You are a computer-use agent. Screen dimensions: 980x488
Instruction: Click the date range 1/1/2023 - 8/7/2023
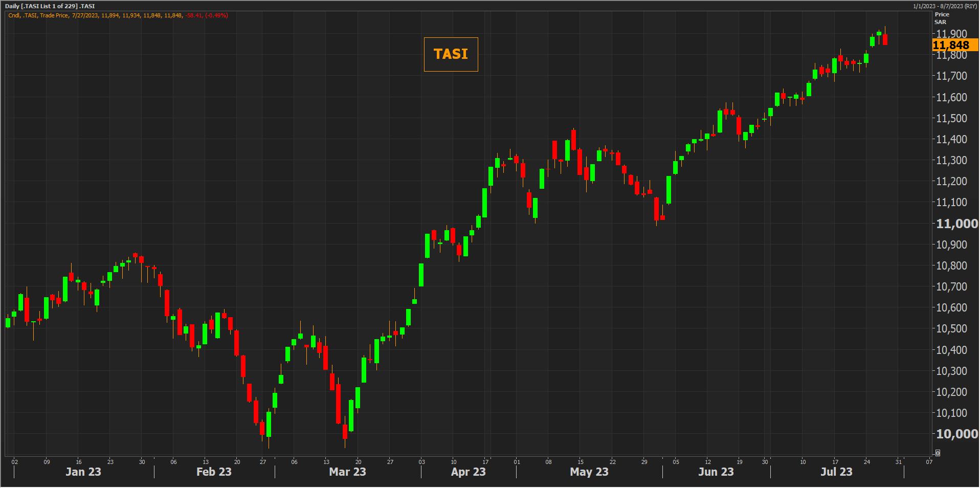945,6
